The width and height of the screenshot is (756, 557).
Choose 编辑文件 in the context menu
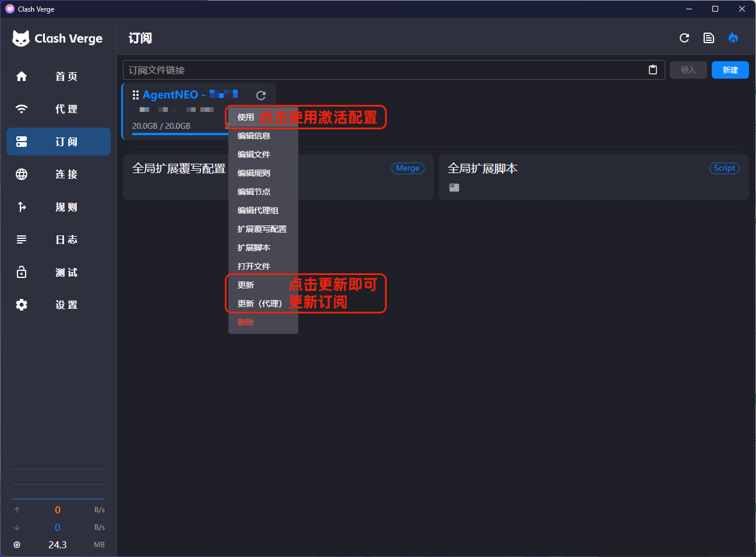click(x=263, y=154)
